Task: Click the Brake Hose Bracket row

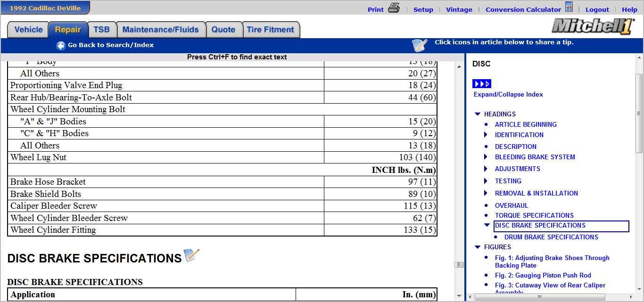Action: (223, 182)
